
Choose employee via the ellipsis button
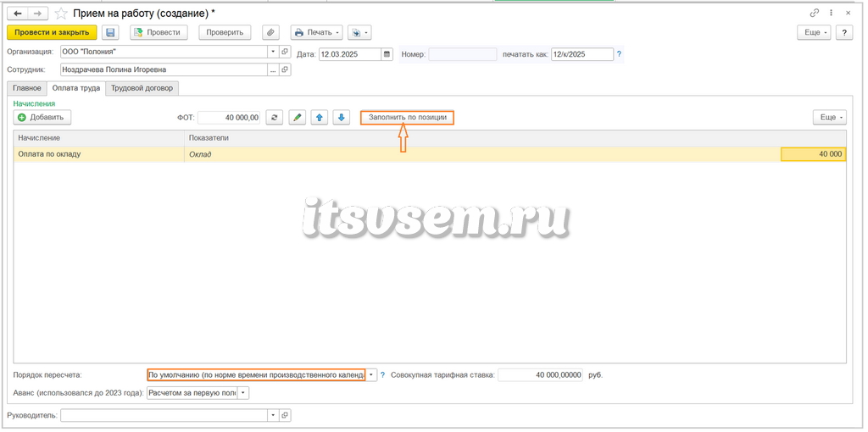pyautogui.click(x=274, y=69)
